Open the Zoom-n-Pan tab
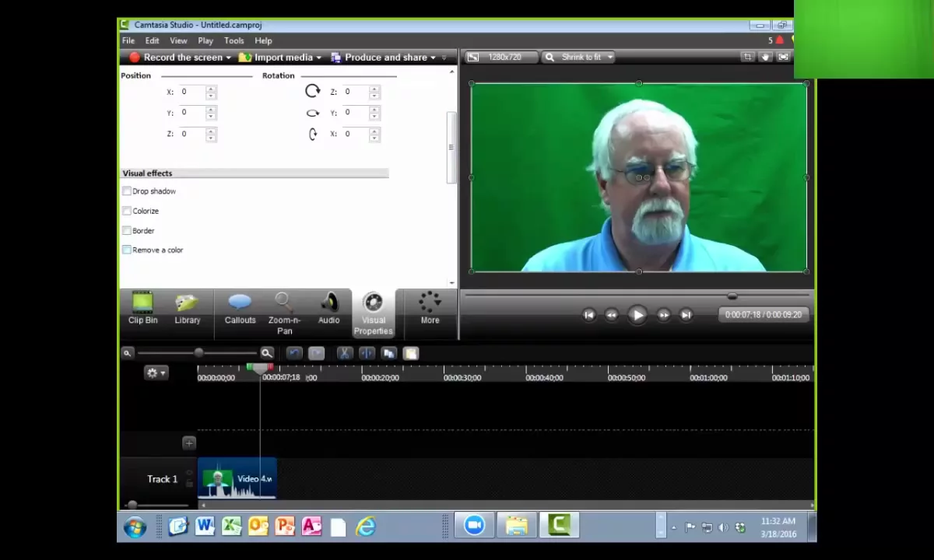This screenshot has height=560, width=934. [x=284, y=314]
